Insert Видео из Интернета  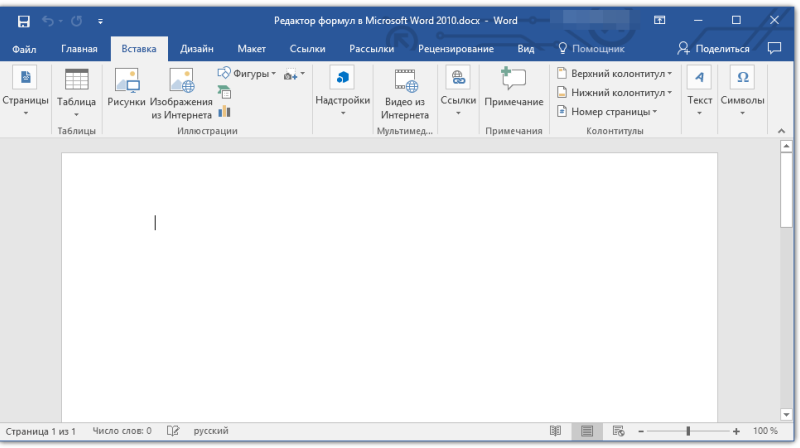pos(405,94)
